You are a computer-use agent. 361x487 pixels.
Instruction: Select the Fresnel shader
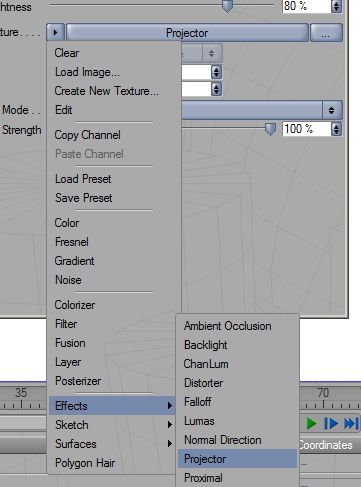[x=72, y=242]
